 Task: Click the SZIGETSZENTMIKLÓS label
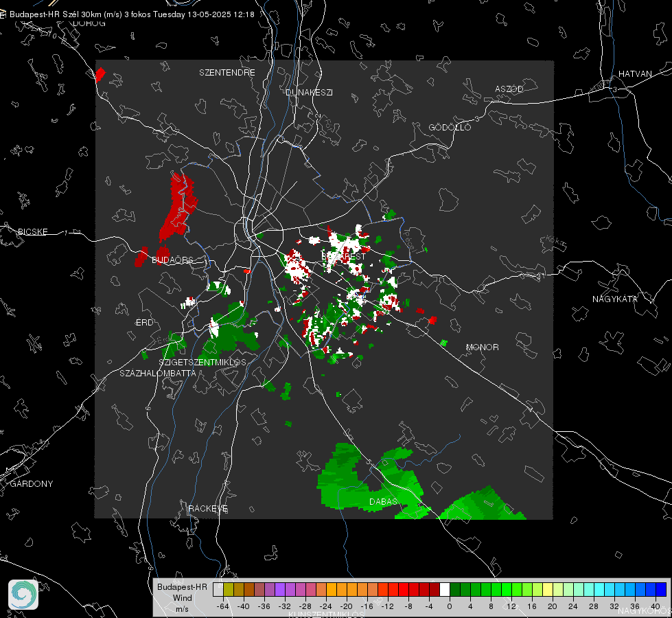(202, 363)
